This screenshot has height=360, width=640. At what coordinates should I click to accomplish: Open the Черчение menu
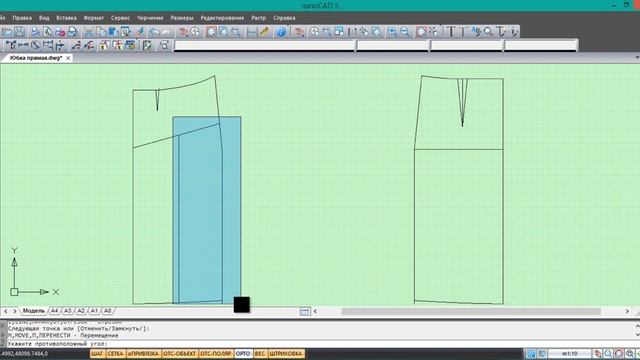coord(150,18)
